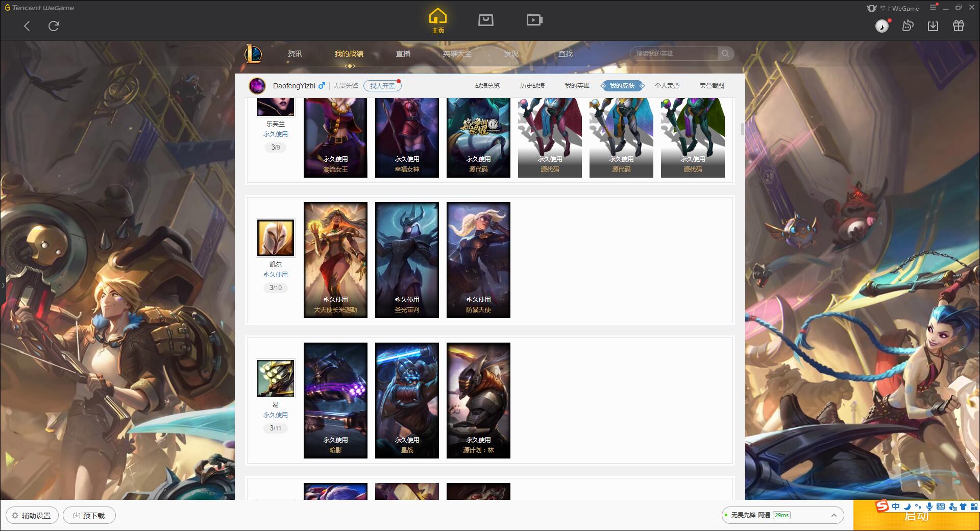Open the 圣光审判 skin card

pyautogui.click(x=407, y=260)
